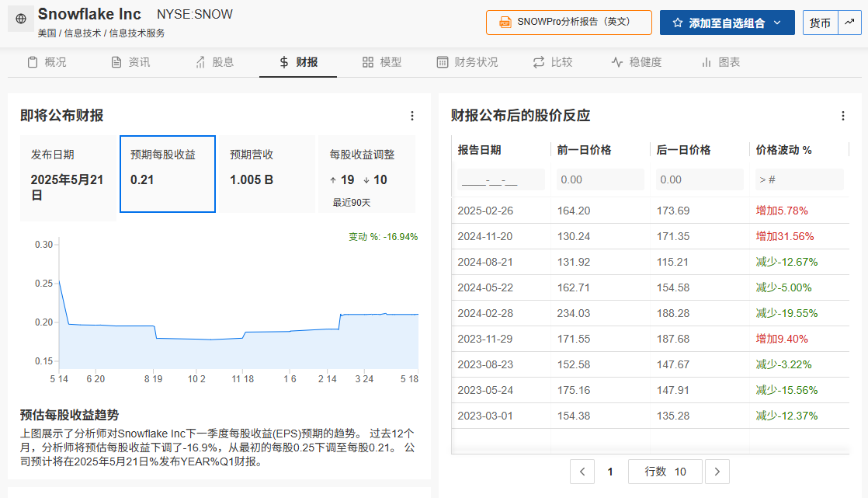This screenshot has width=868, height=498.
Task: Click the 147.67 next-day price cell
Action: click(672, 364)
